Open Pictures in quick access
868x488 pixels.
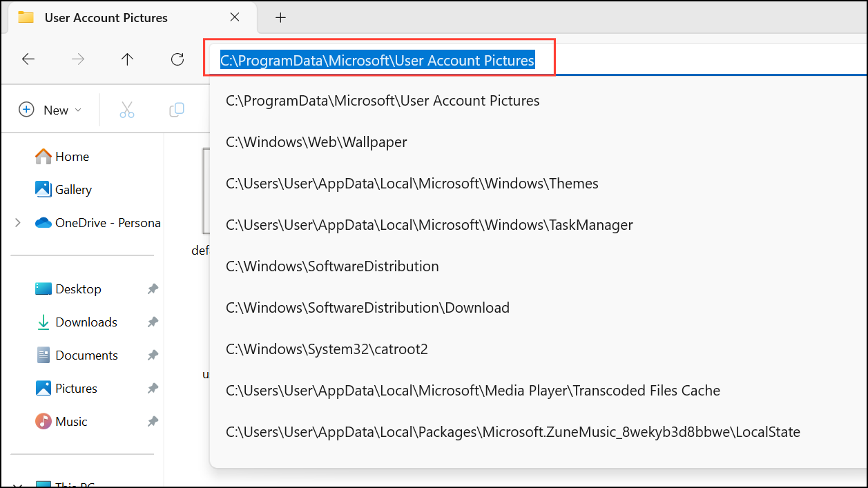[x=66, y=389]
